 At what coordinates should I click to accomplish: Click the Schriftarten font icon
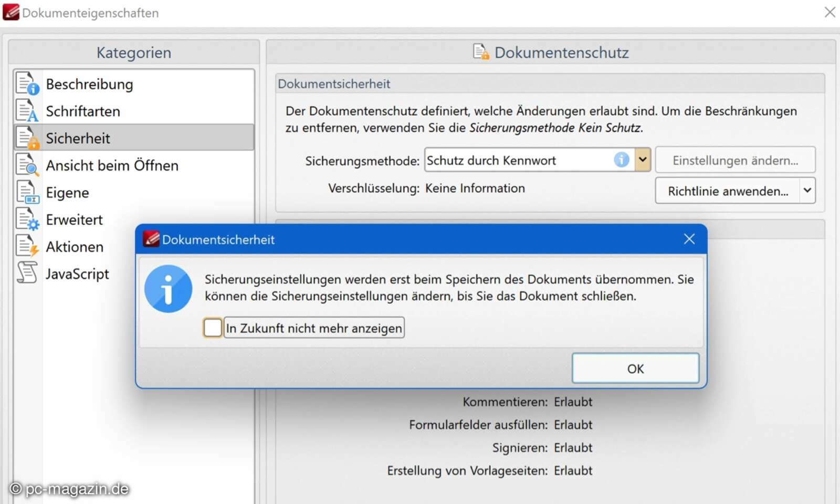pyautogui.click(x=27, y=110)
